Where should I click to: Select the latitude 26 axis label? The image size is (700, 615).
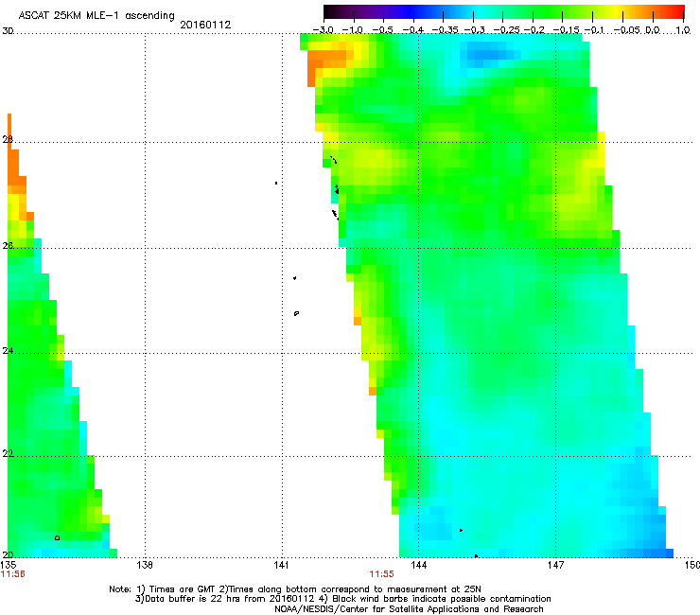(x=8, y=246)
